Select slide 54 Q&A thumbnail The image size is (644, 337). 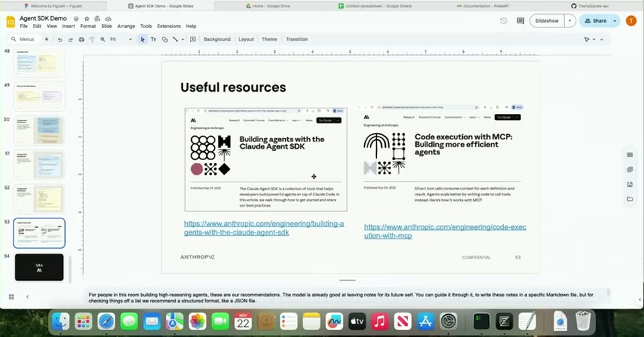pyautogui.click(x=40, y=267)
